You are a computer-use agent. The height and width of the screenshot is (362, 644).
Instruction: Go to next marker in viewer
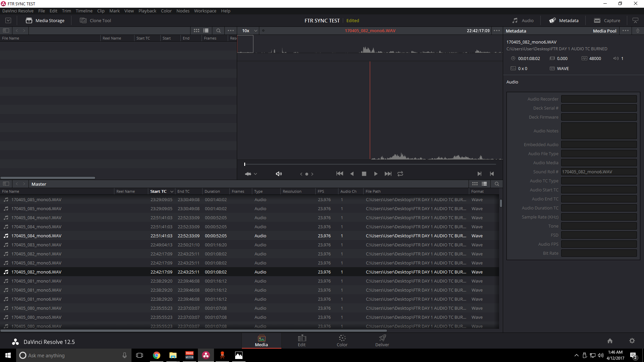[312, 174]
